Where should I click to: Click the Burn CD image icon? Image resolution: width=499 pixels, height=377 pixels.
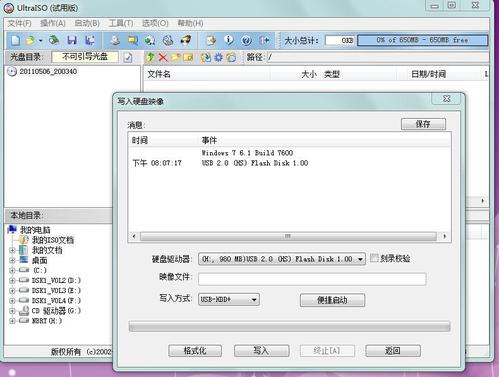click(186, 40)
